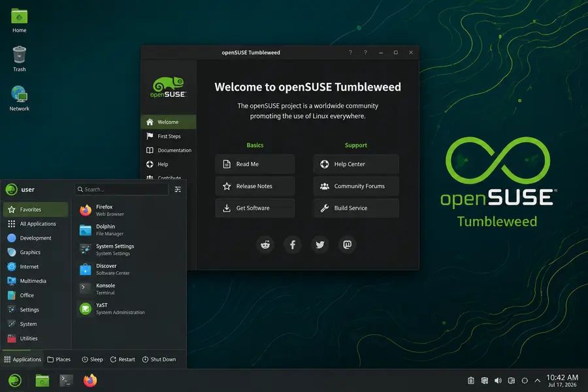
Task: Select First Steps in the sidebar
Action: click(x=169, y=136)
